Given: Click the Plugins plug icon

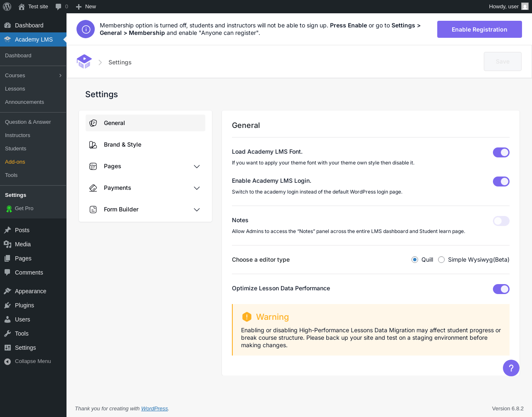Looking at the screenshot, I should tap(7, 305).
